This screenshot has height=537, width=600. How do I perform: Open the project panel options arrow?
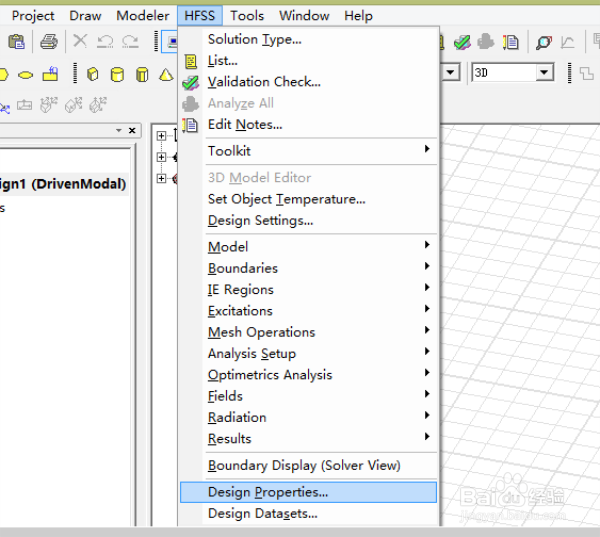tap(119, 131)
